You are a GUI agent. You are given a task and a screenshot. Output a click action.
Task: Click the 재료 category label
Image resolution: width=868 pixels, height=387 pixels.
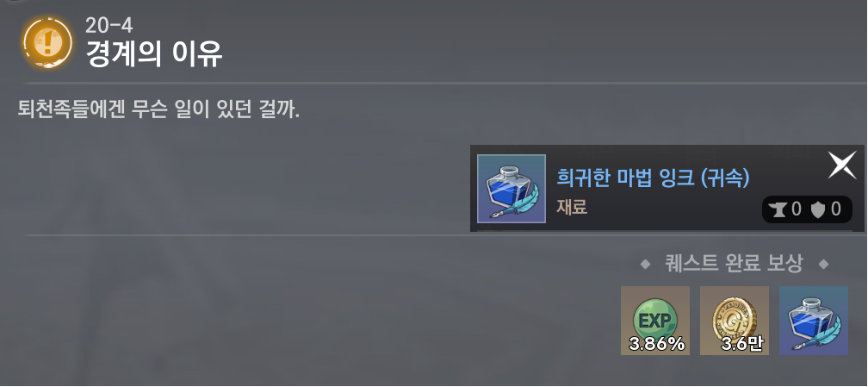click(571, 208)
